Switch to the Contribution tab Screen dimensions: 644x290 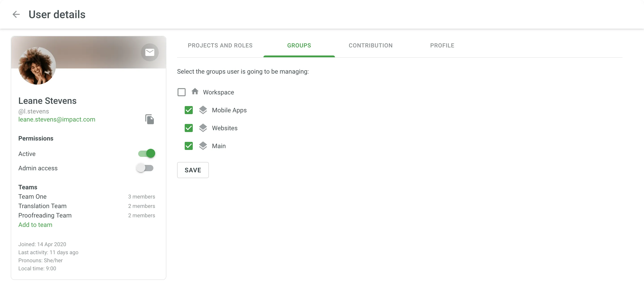click(371, 46)
